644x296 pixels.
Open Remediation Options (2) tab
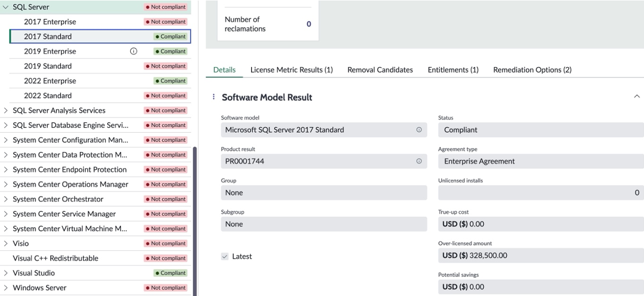532,70
